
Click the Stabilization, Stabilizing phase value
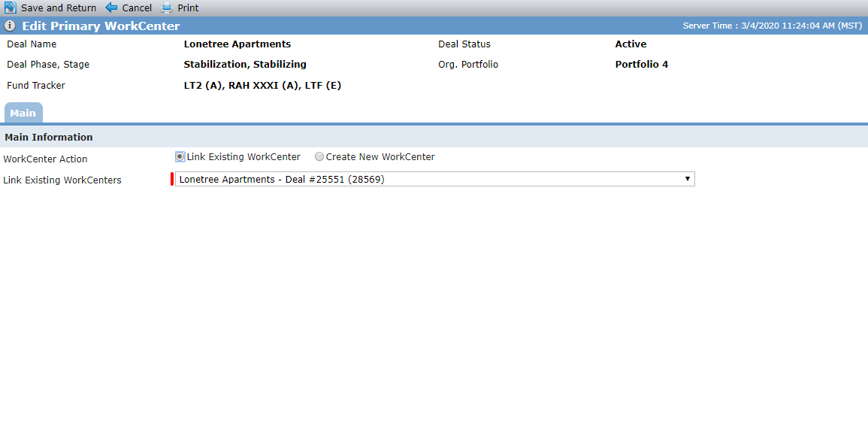click(x=245, y=64)
